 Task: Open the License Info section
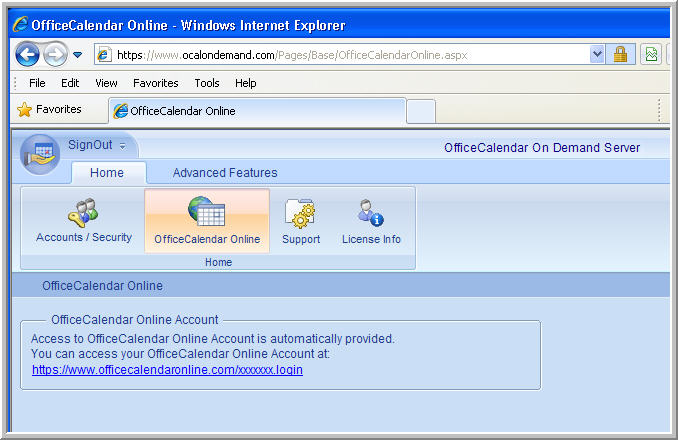(x=371, y=220)
